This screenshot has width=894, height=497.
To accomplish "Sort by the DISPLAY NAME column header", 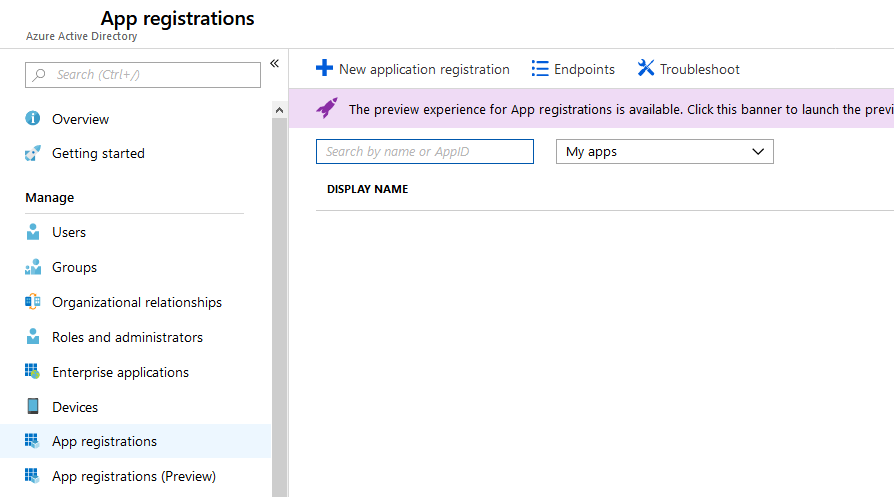I will click(x=367, y=189).
